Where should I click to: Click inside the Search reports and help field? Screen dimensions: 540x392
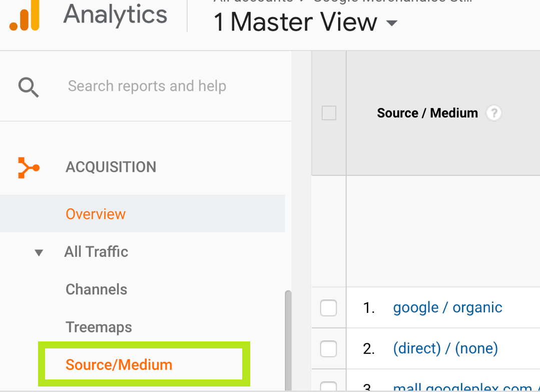click(x=147, y=86)
